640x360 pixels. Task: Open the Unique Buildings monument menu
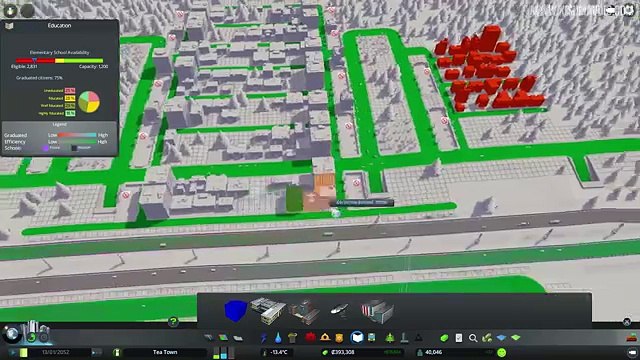point(404,338)
